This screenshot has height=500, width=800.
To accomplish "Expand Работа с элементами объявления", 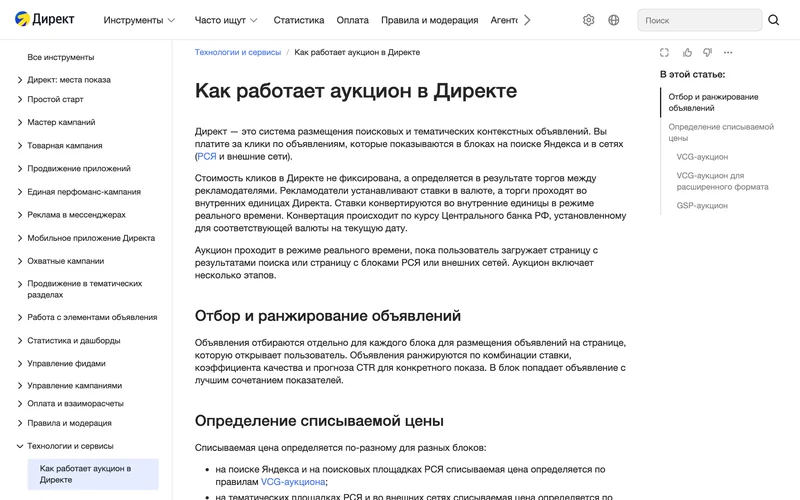I will tap(87, 317).
